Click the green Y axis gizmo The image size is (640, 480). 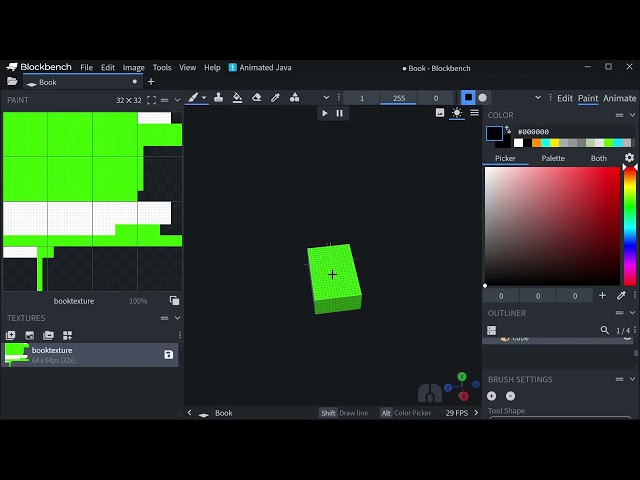(x=462, y=376)
